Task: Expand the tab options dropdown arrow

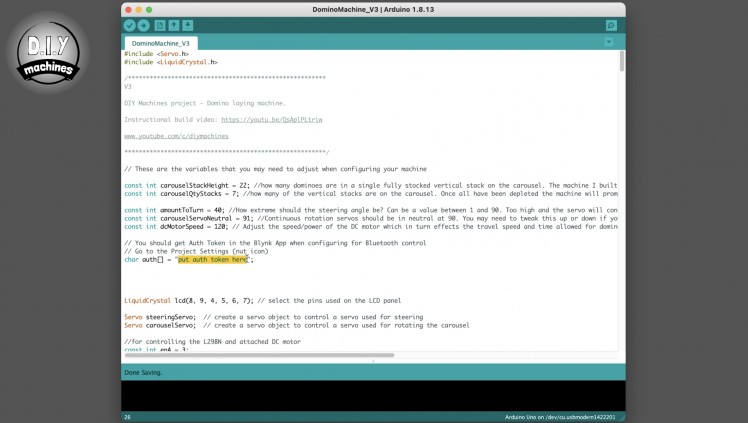Action: (609, 42)
